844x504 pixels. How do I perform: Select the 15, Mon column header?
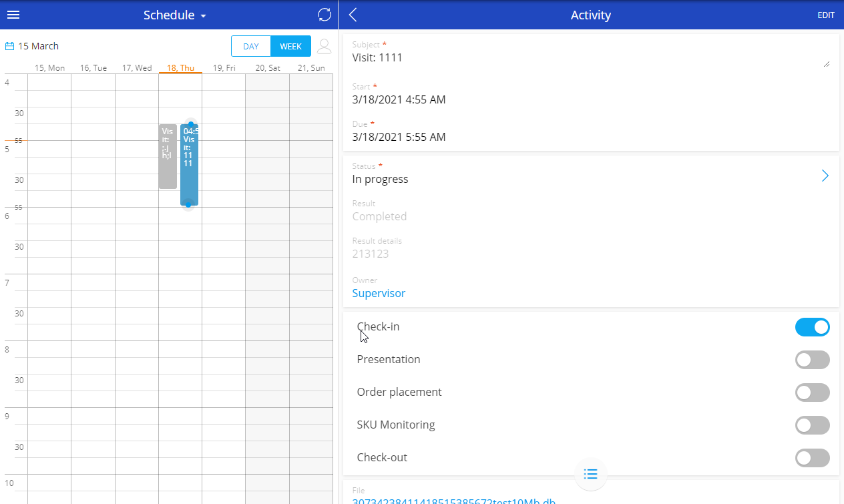tap(49, 68)
